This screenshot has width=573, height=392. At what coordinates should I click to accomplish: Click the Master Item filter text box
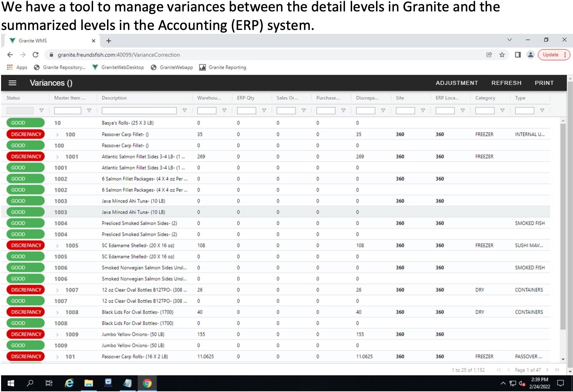click(x=67, y=110)
